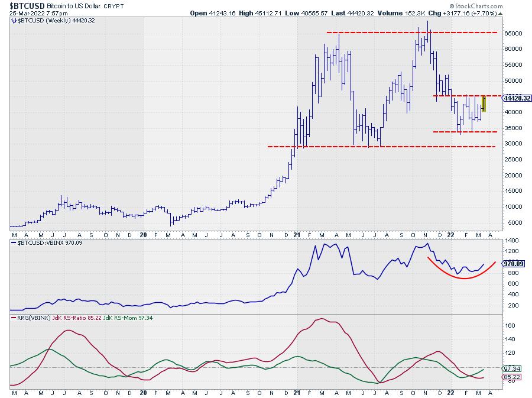532x398 pixels.
Task: Select the top red dashed resistance line
Action: (411, 32)
